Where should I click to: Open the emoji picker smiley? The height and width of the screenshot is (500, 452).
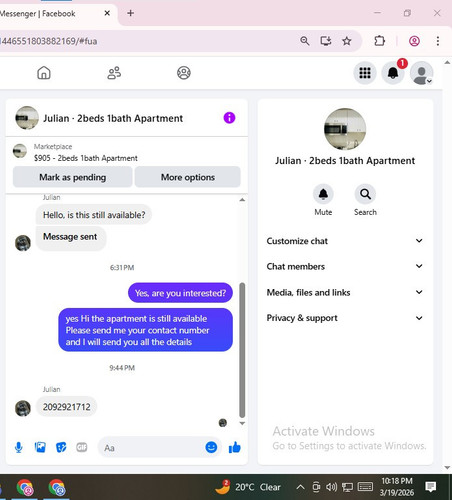point(211,447)
